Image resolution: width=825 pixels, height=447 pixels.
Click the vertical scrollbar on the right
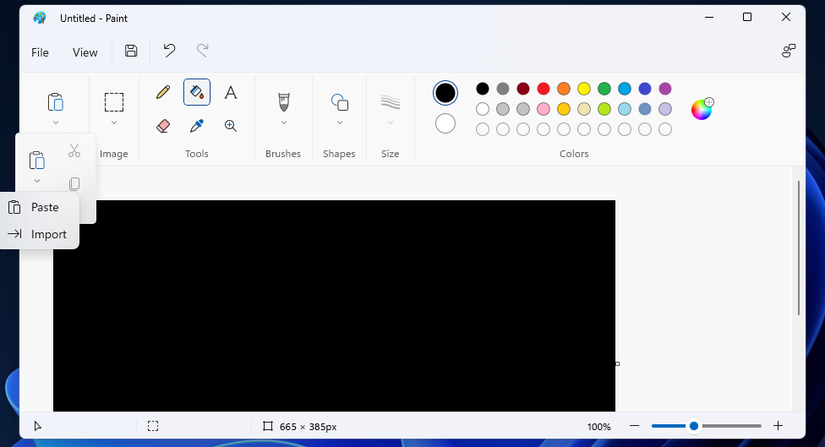[799, 248]
